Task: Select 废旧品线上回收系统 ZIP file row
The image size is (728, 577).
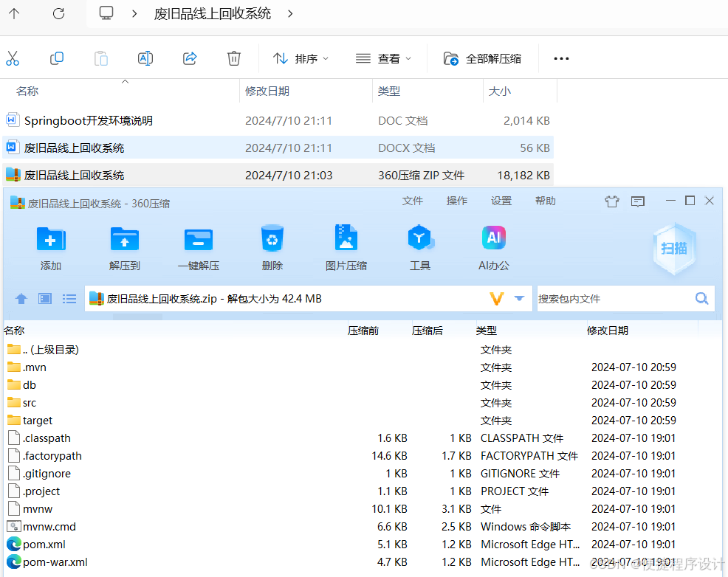Action: click(x=278, y=175)
